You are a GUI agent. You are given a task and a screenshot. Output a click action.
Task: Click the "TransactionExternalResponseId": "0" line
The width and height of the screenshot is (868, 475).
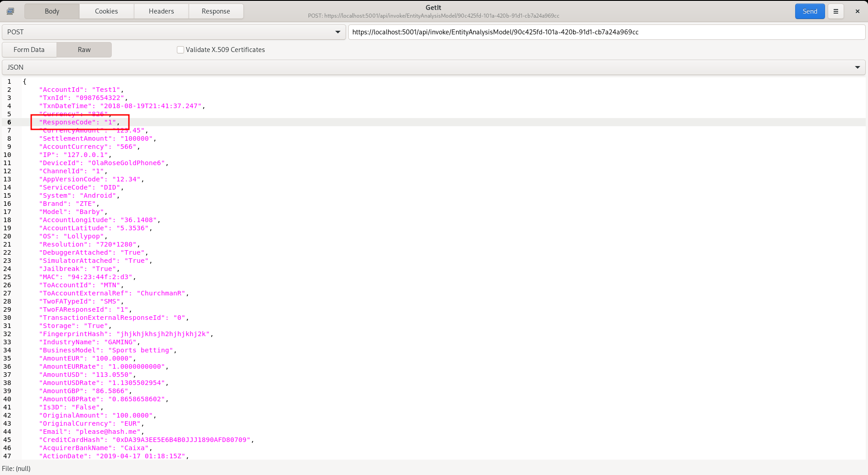(x=114, y=318)
